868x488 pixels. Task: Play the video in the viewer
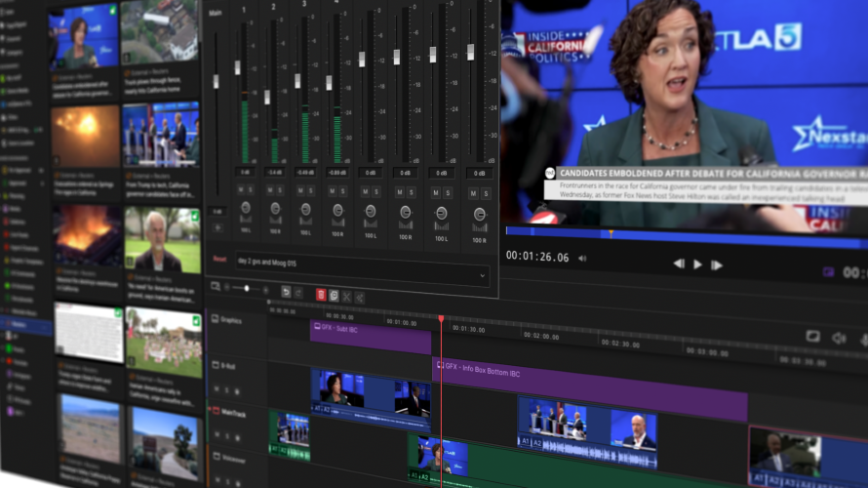[x=697, y=264]
